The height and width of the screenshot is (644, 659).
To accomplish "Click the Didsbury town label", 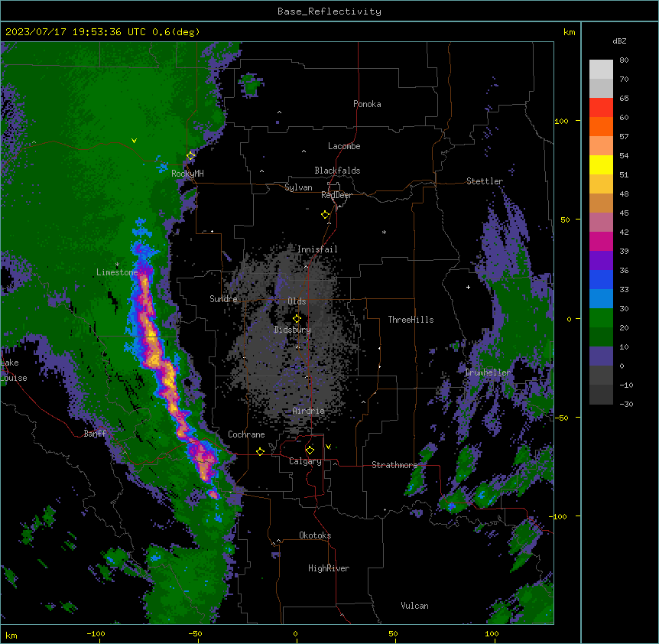I will (293, 330).
